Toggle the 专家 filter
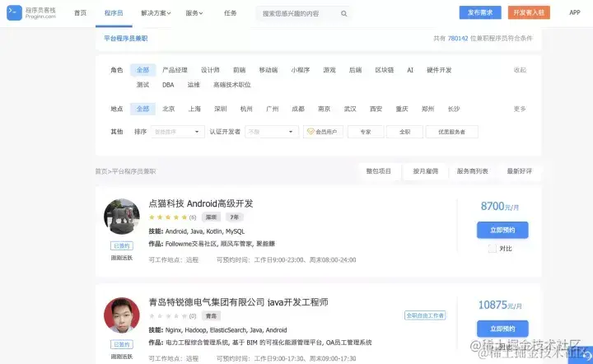Image resolution: width=593 pixels, height=364 pixels. click(x=366, y=132)
